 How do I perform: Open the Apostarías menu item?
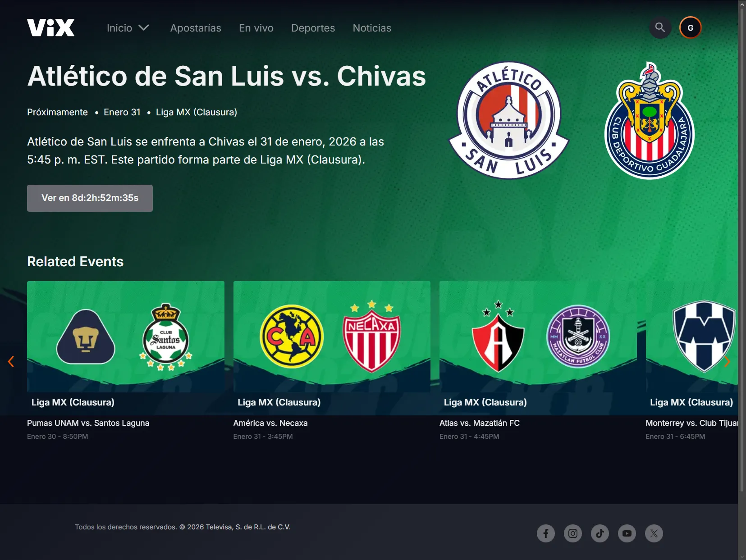(196, 28)
